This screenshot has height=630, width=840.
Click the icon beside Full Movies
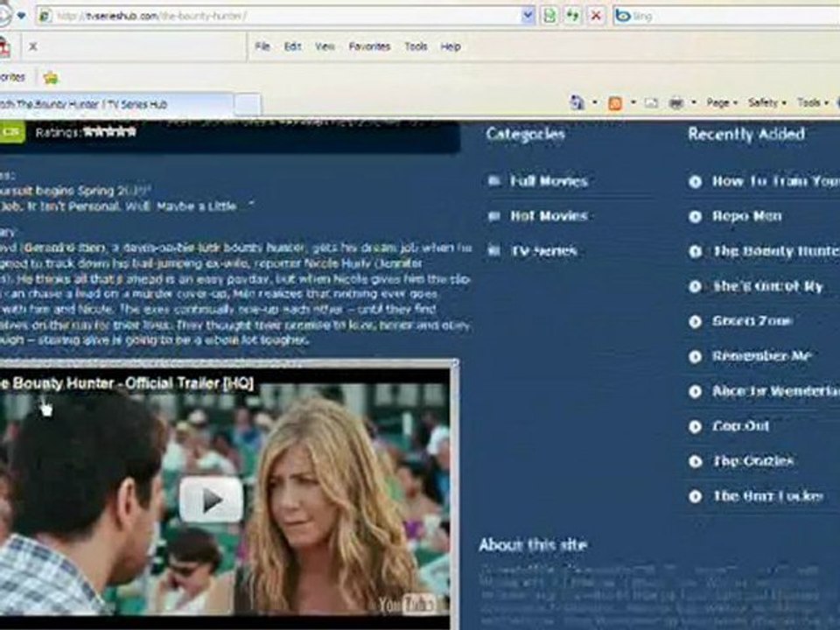click(x=493, y=181)
